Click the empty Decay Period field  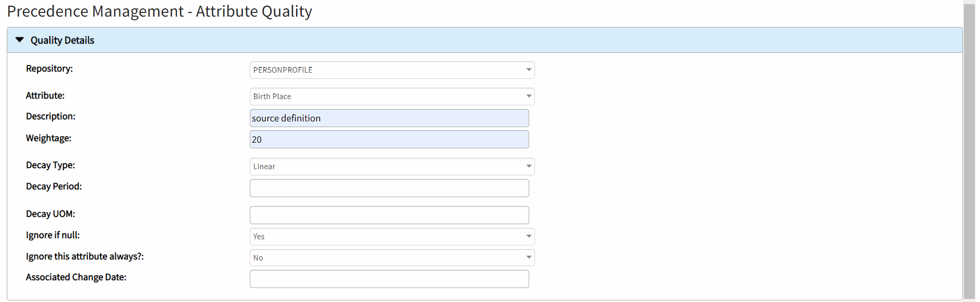click(389, 188)
